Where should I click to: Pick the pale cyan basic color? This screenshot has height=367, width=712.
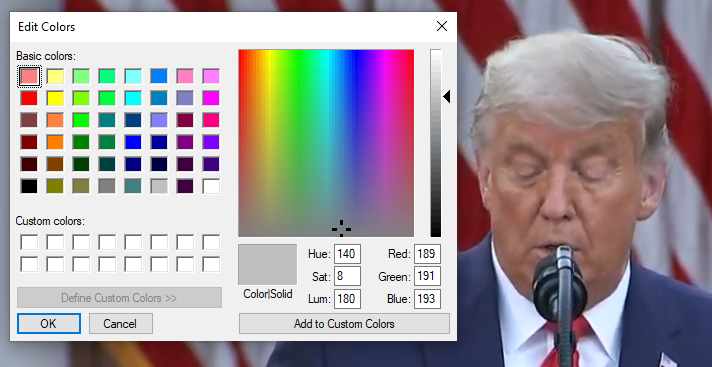pyautogui.click(x=133, y=76)
